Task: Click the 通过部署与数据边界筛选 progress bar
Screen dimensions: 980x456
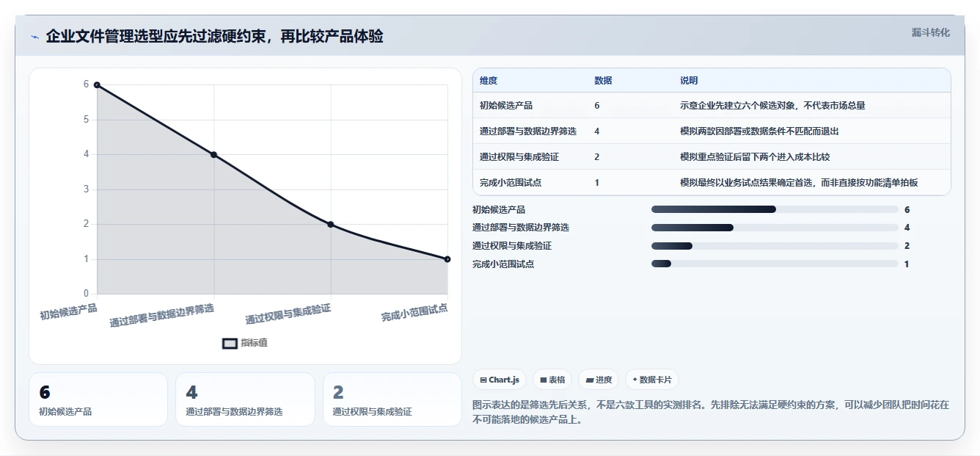Action: click(775, 228)
